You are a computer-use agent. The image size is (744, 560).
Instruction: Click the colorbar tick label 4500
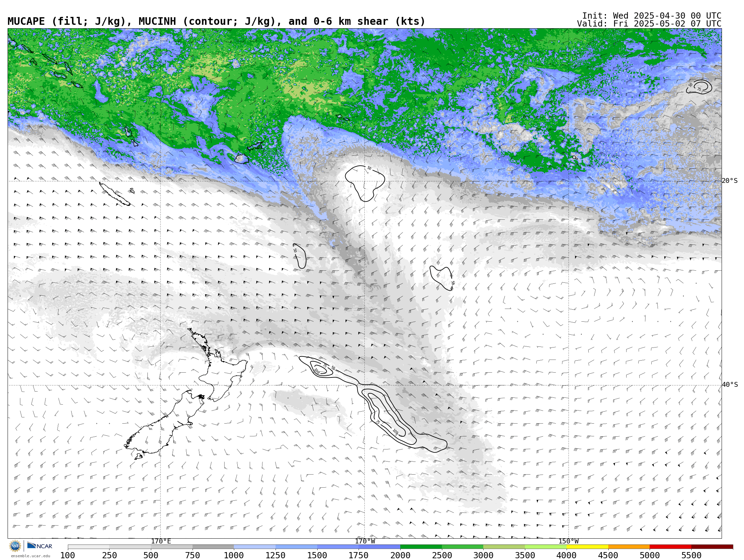tap(608, 555)
